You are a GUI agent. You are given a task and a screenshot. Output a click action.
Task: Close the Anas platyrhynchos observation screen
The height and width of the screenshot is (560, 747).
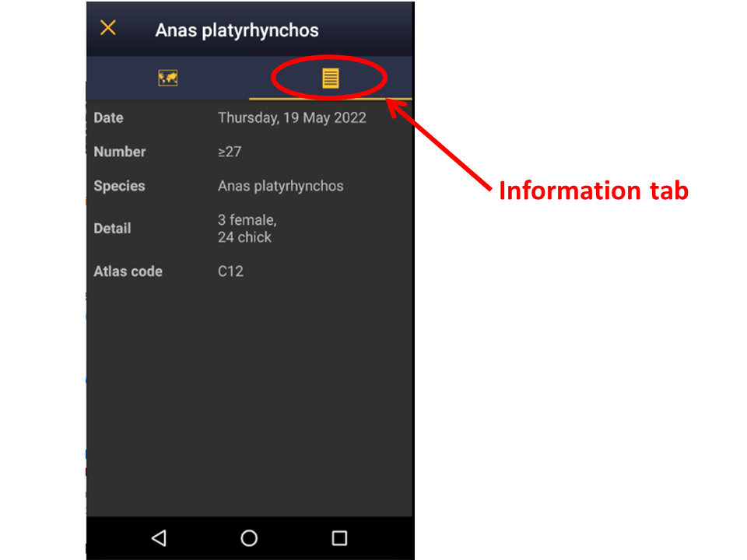[108, 29]
